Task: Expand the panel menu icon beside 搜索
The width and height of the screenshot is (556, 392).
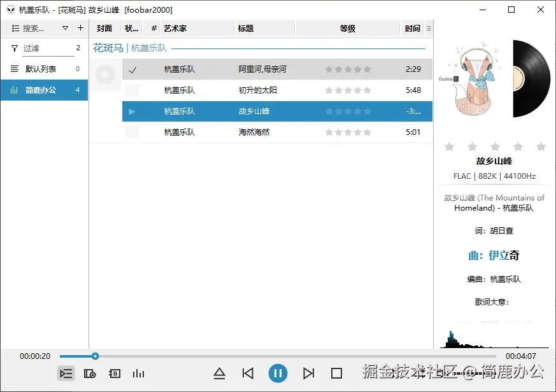Action: [14, 28]
